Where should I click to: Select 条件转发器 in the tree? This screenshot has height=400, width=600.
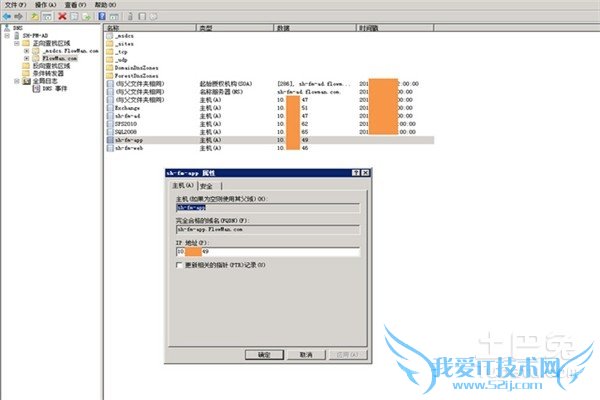(48, 73)
